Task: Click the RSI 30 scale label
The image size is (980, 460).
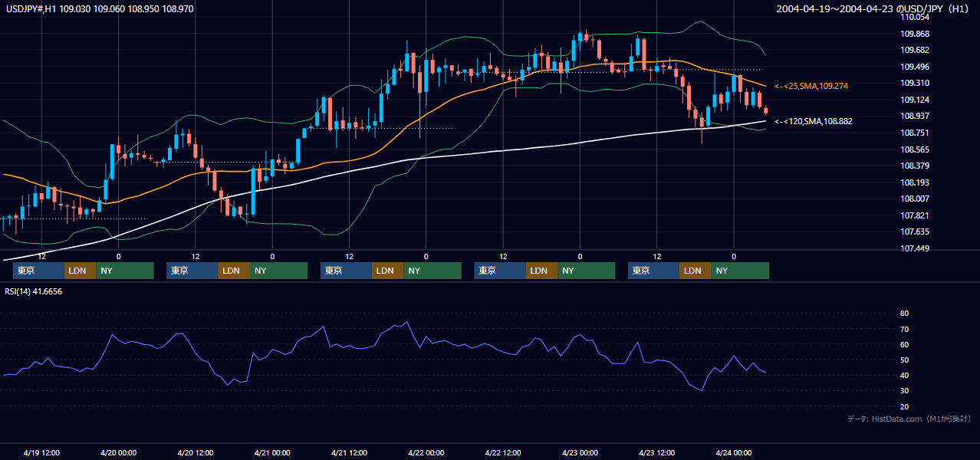Action: tap(905, 391)
